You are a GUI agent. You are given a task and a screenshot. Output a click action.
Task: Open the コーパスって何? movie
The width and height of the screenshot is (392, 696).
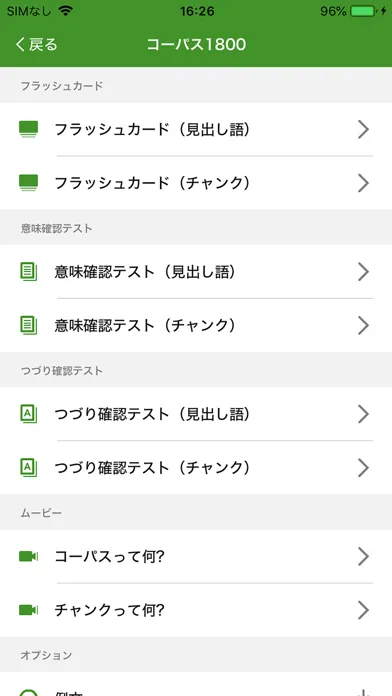pos(196,556)
